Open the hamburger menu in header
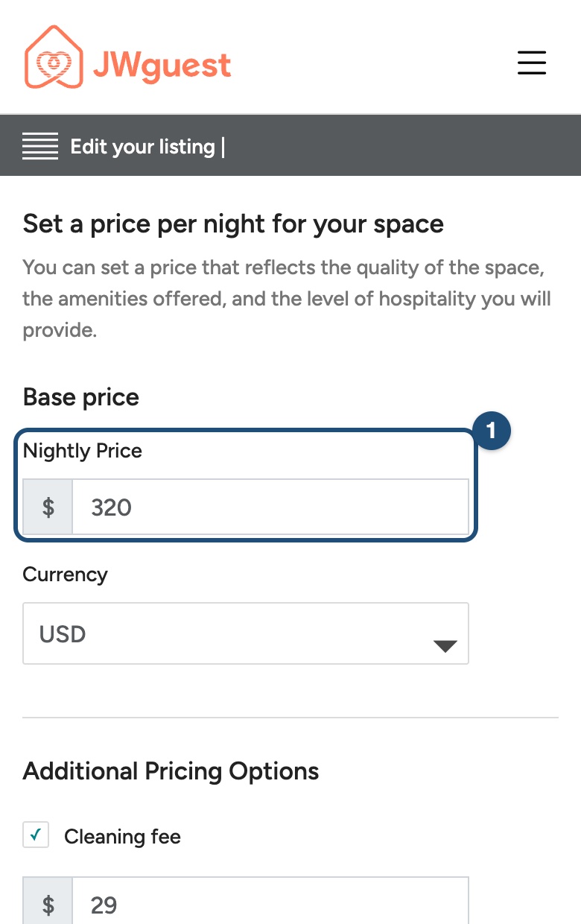Viewport: 581px width, 924px height. tap(532, 63)
